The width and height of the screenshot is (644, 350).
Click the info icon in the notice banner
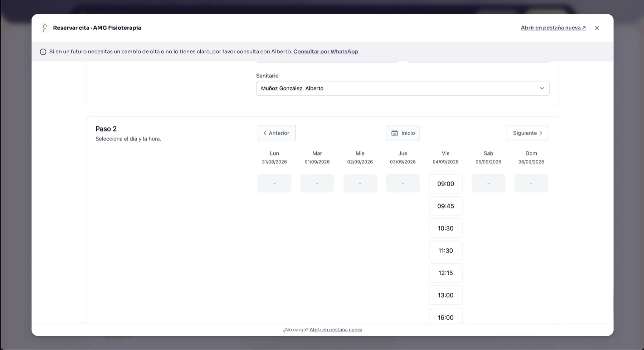(43, 52)
